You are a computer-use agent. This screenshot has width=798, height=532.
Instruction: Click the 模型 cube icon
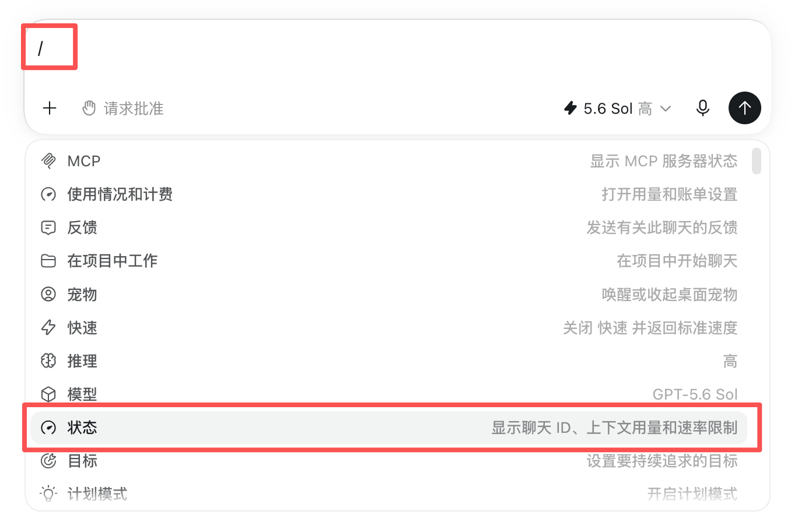48,394
